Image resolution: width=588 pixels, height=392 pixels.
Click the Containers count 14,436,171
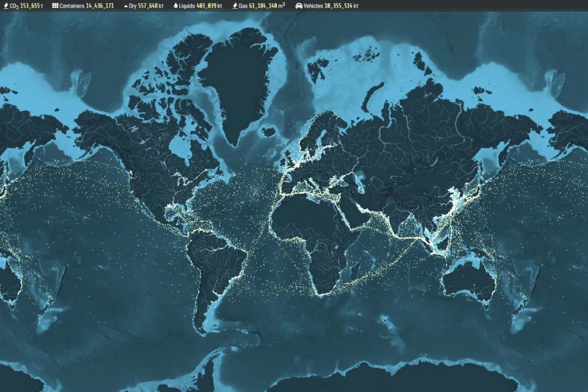point(100,6)
